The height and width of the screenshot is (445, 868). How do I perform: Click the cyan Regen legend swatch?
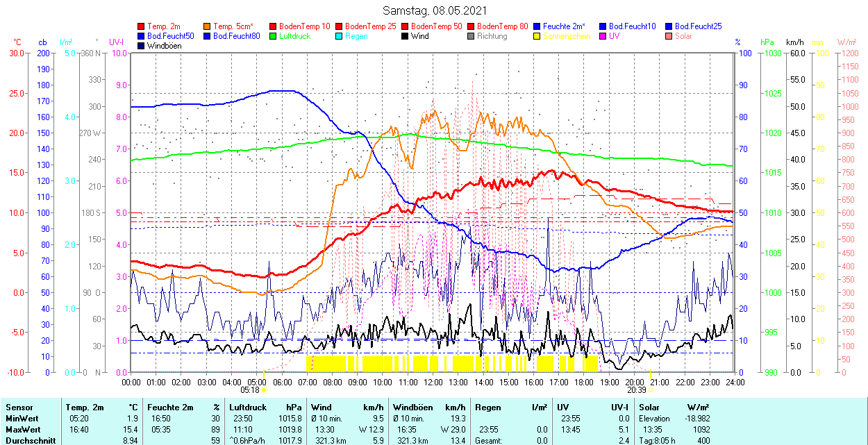pos(340,36)
